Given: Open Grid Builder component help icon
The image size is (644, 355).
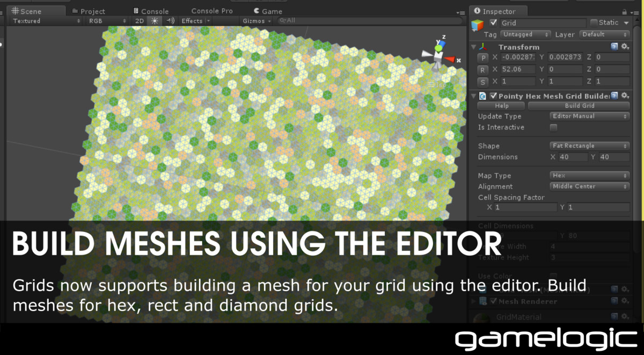Looking at the screenshot, I should (x=614, y=96).
